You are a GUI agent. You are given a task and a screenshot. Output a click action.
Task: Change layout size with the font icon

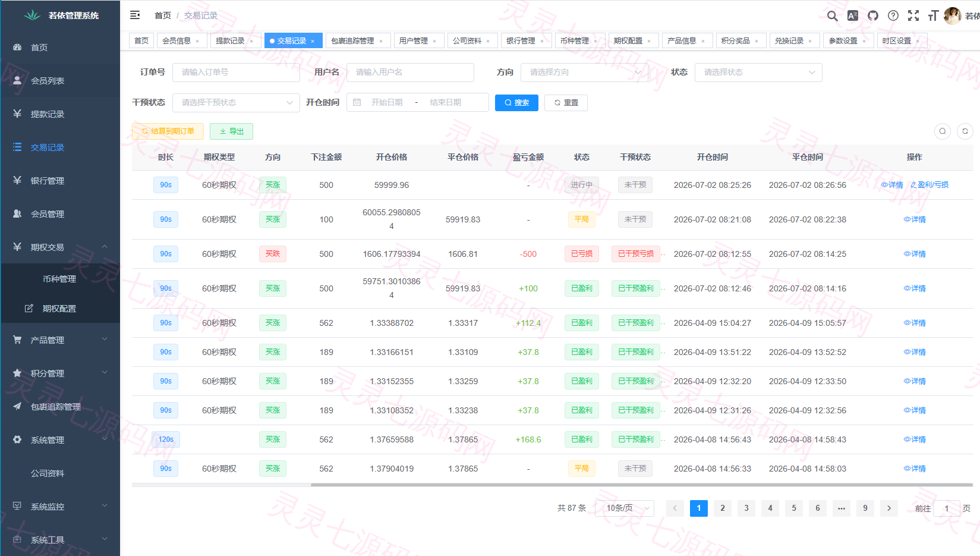[x=933, y=15]
